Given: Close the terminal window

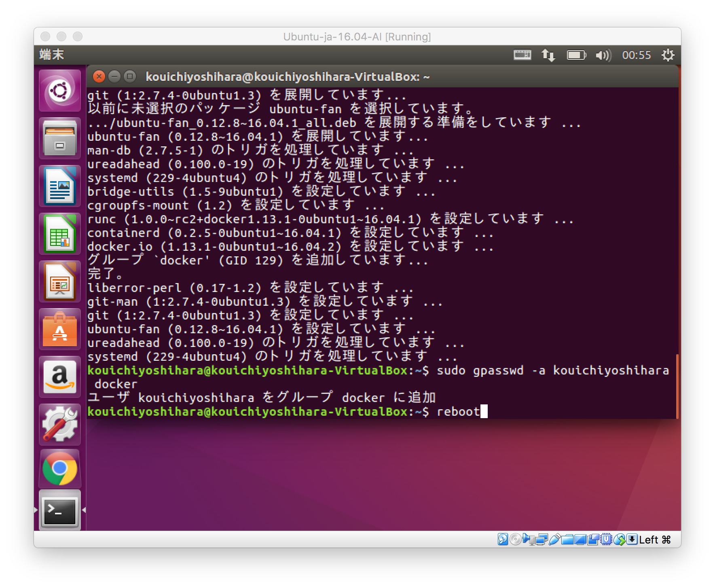Looking at the screenshot, I should (x=99, y=76).
